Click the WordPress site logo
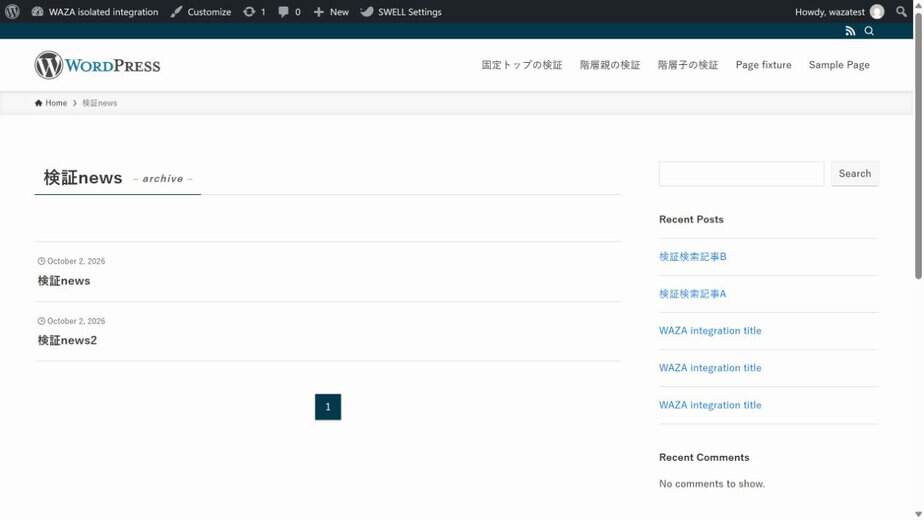This screenshot has width=924, height=520. (x=97, y=65)
